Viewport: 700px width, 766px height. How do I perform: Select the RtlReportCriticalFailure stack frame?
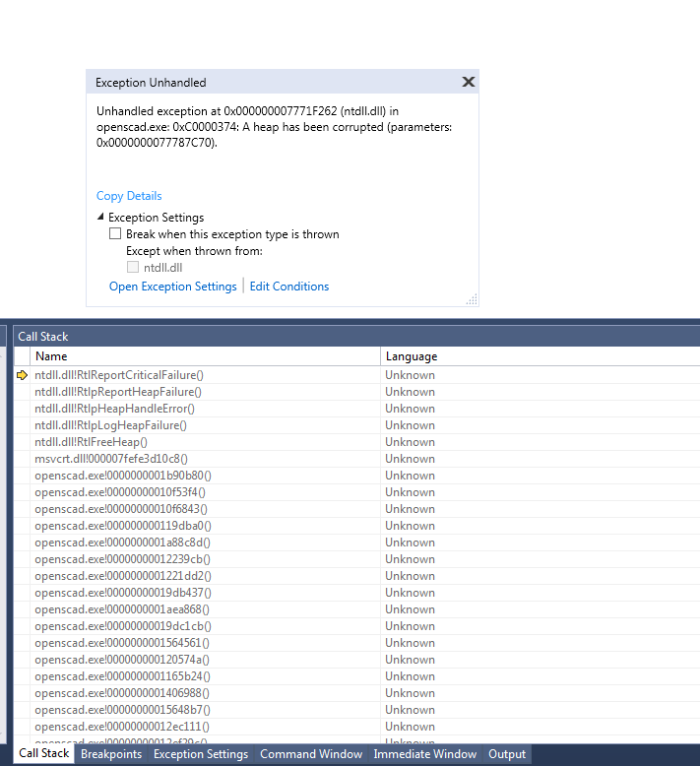pos(119,375)
